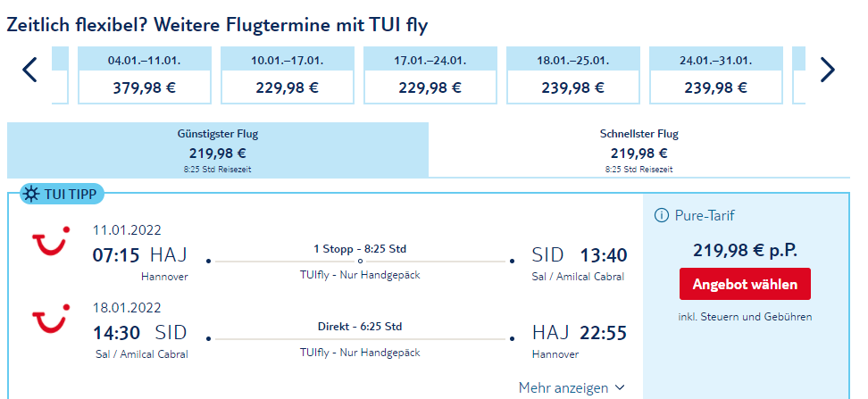This screenshot has height=399, width=868.
Task: Show later flight dates with right arrow
Action: pyautogui.click(x=828, y=70)
